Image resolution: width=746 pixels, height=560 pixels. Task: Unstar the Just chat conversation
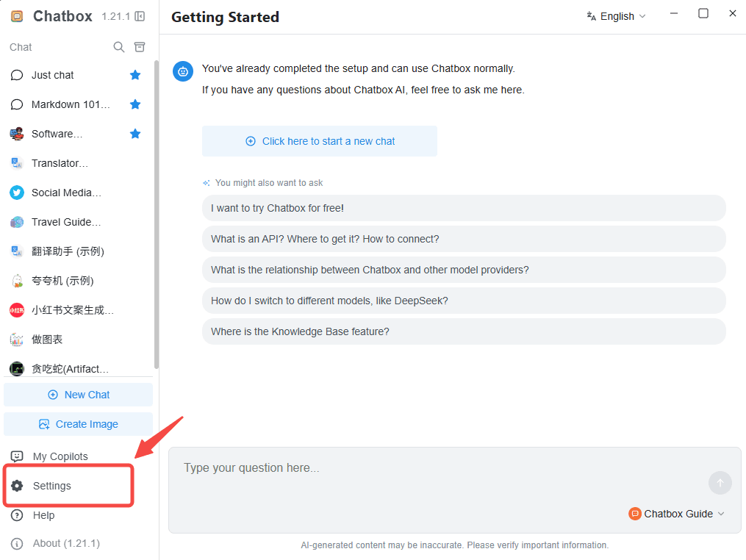tap(135, 75)
